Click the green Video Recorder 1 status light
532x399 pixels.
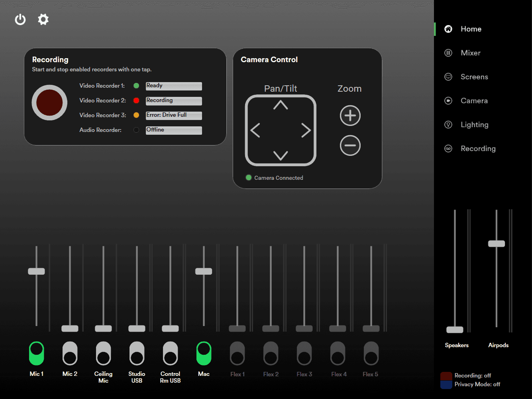(136, 86)
